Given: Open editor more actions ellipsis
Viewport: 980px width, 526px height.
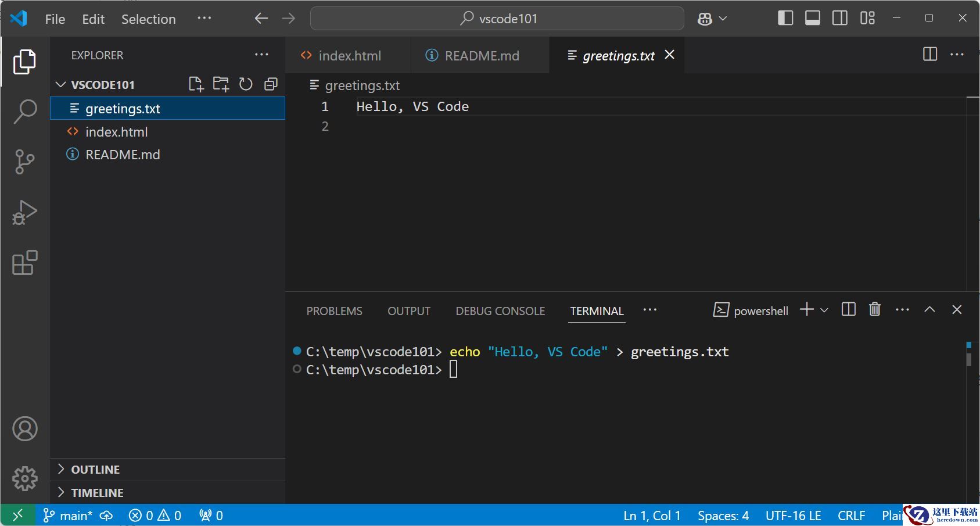Looking at the screenshot, I should pyautogui.click(x=957, y=54).
